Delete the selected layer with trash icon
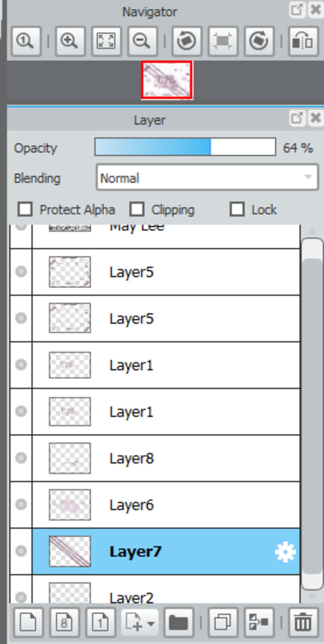This screenshot has height=644, width=324. tap(303, 623)
